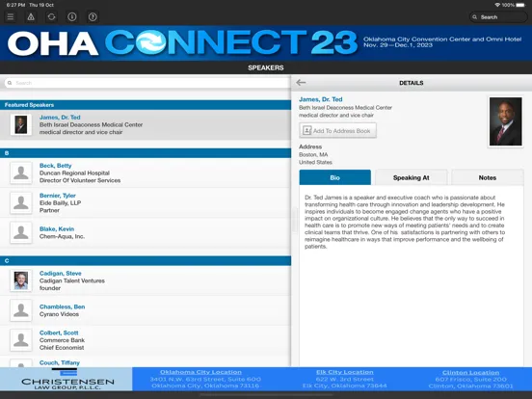Click Beck, Betty placeholder avatar
This screenshot has width=532, height=399.
click(21, 173)
